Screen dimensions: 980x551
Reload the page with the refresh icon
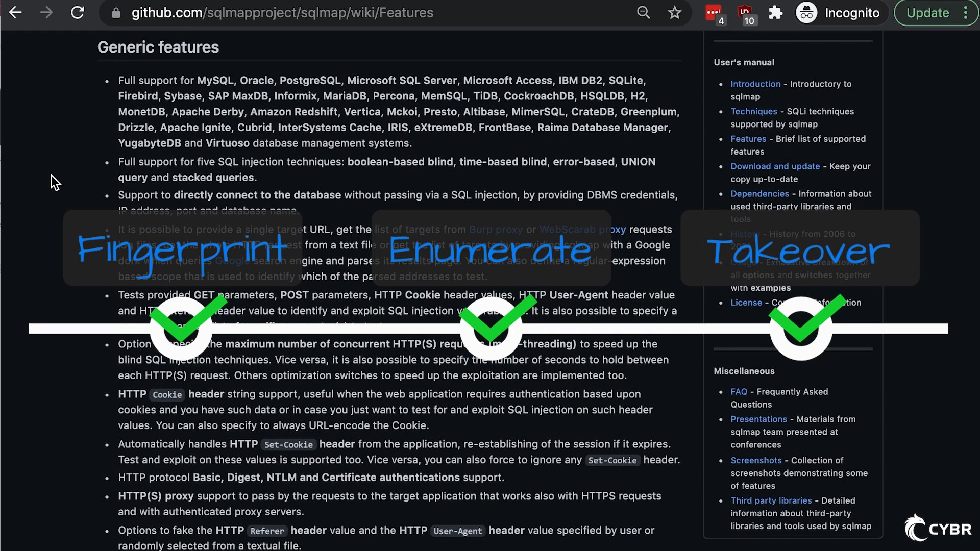(x=78, y=13)
